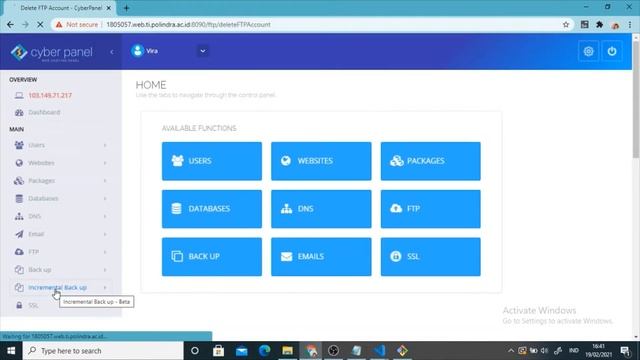This screenshot has width=640, height=360.
Task: Open the EMAILS function tile
Action: [321, 256]
